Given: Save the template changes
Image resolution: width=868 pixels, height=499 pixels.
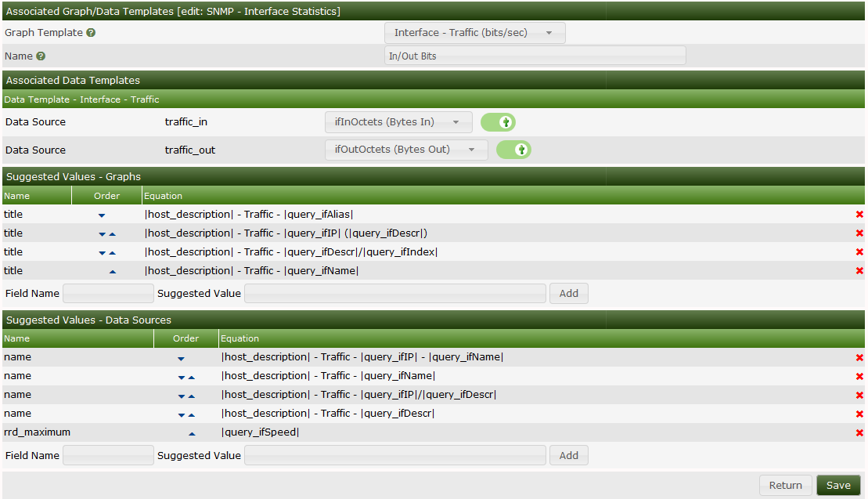Looking at the screenshot, I should pyautogui.click(x=838, y=485).
